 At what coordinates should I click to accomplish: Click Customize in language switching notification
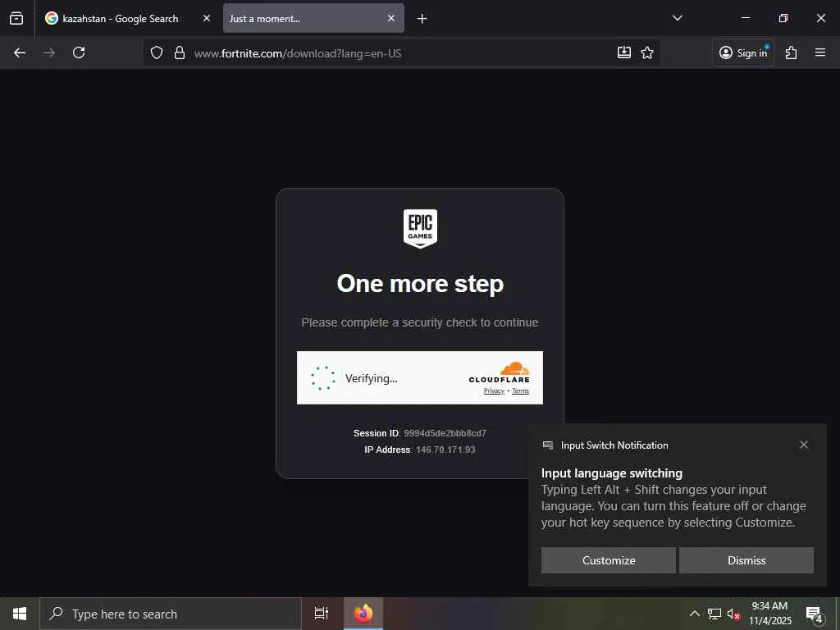(609, 560)
